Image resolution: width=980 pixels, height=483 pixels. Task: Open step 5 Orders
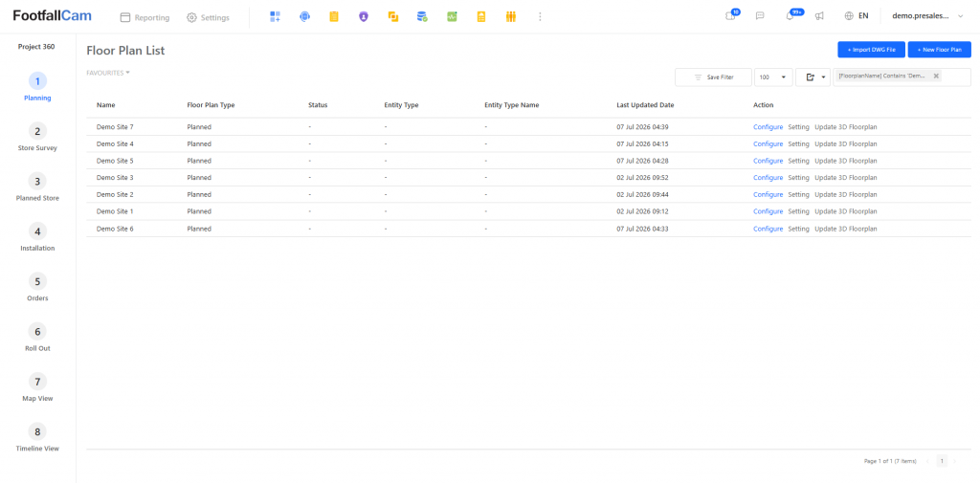pos(37,288)
